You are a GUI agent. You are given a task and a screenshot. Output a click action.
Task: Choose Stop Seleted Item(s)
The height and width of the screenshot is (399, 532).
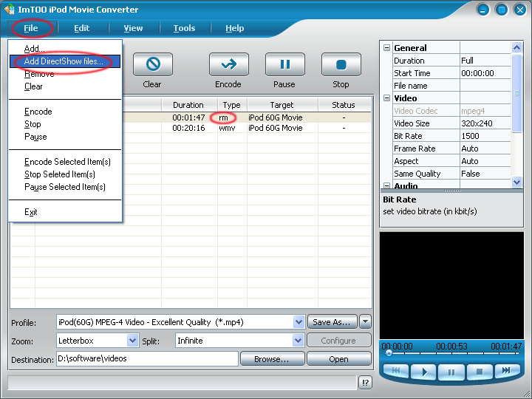(x=65, y=174)
